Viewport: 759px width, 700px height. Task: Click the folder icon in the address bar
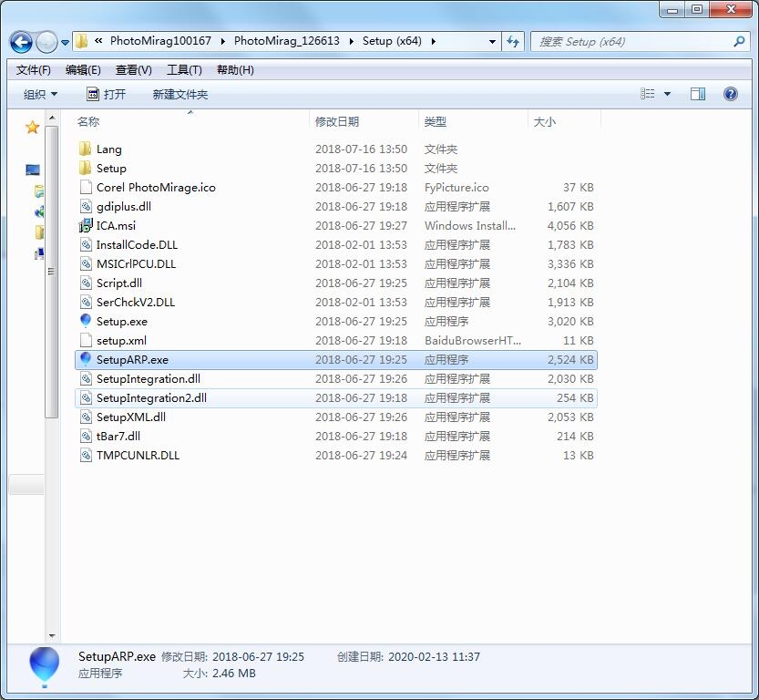[x=82, y=41]
